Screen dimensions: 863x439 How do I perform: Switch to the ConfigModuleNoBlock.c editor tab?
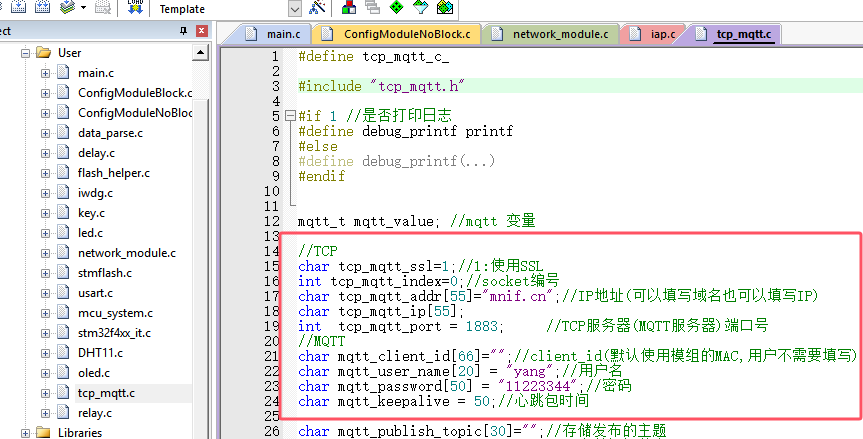tap(397, 34)
